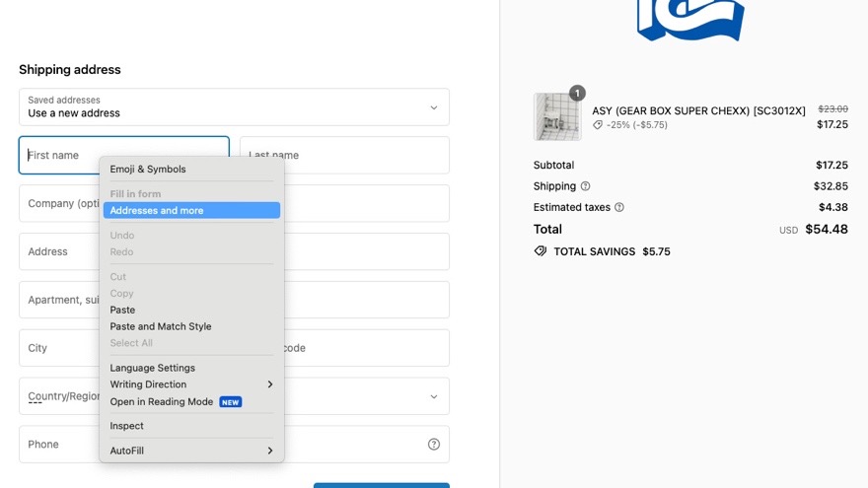Image resolution: width=868 pixels, height=488 pixels.
Task: Click the shipping info help icon
Action: pyautogui.click(x=585, y=186)
